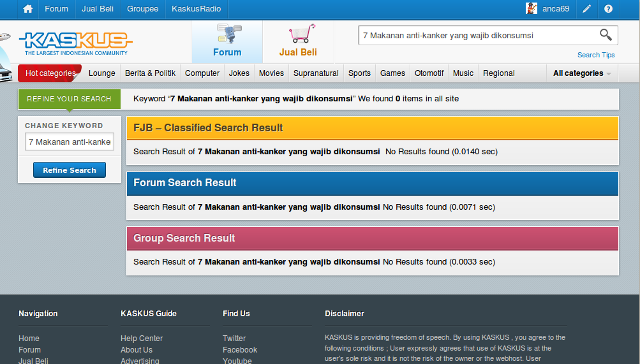
Task: Open the user avatar for anca69
Action: point(532,8)
